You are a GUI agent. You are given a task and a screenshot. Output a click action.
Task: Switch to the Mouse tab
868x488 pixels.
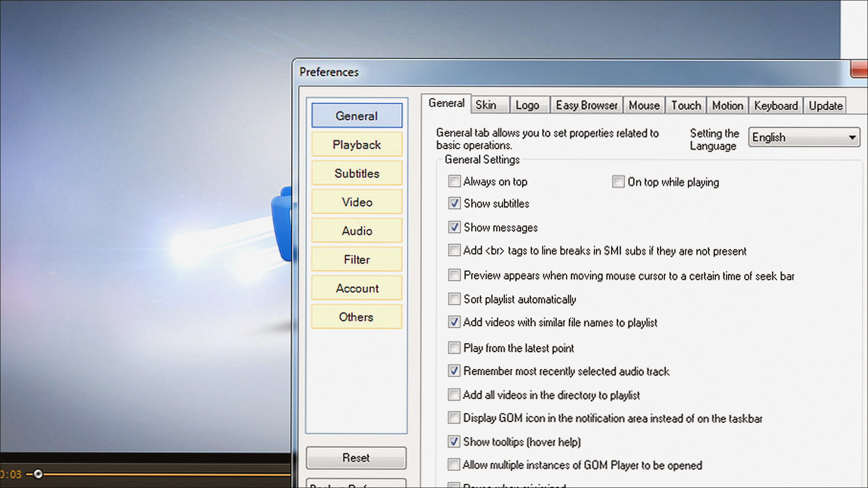click(x=644, y=105)
